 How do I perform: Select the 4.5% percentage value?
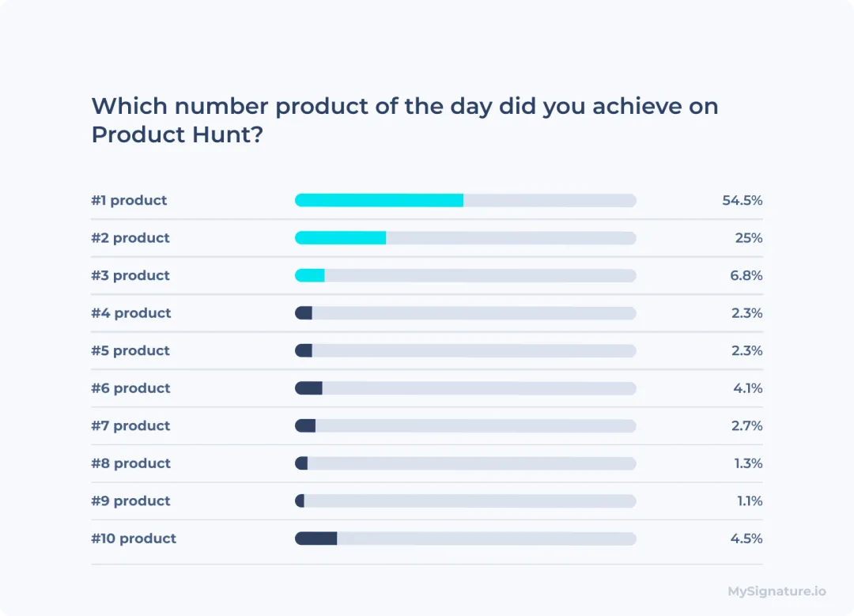tap(746, 539)
